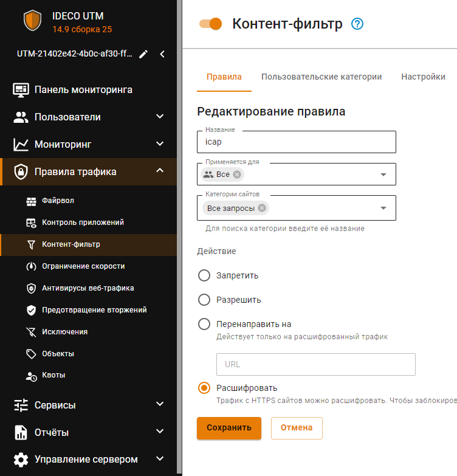Remove the 'Все' chip from Применяется для
This screenshot has height=476, width=457.
tap(237, 174)
